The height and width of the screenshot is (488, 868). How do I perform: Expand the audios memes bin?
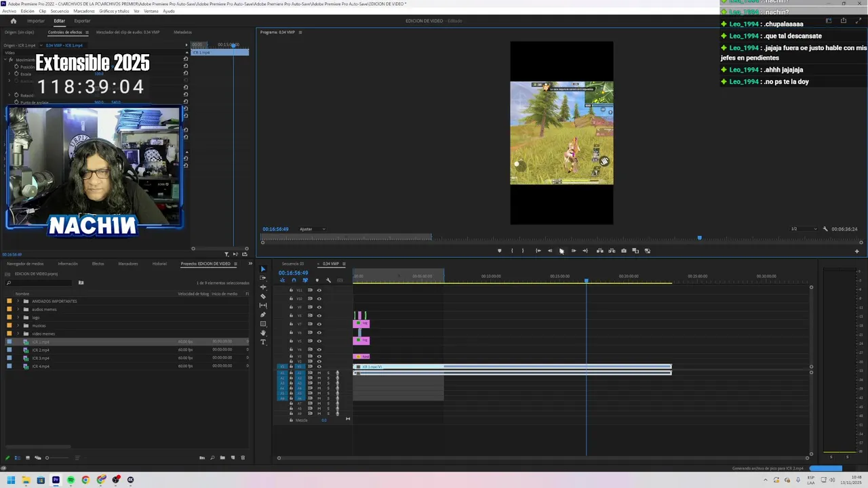tap(18, 309)
